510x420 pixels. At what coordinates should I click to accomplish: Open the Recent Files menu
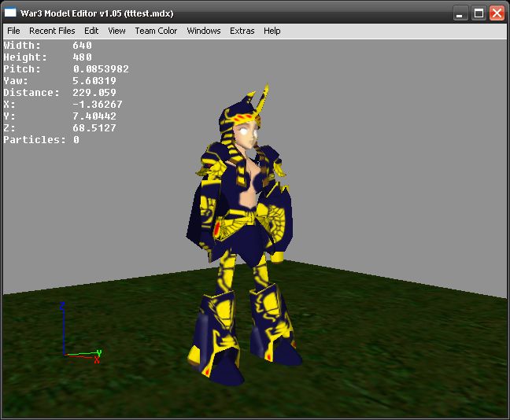tap(52, 31)
